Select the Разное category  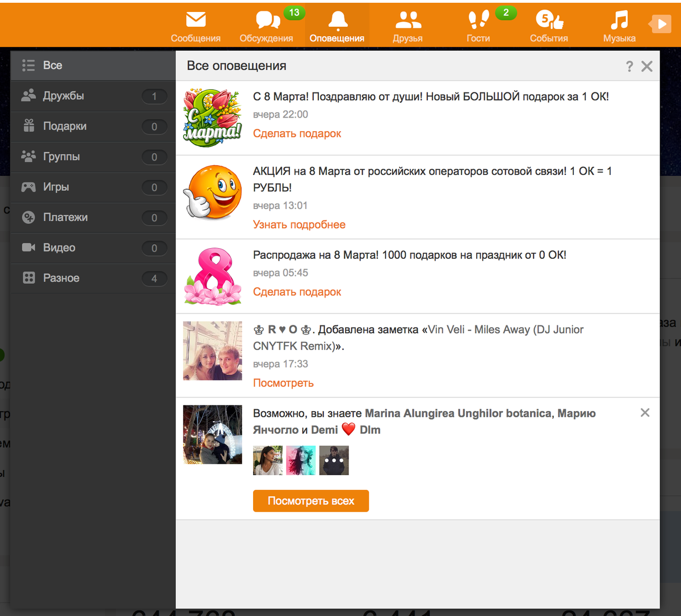pyautogui.click(x=93, y=278)
